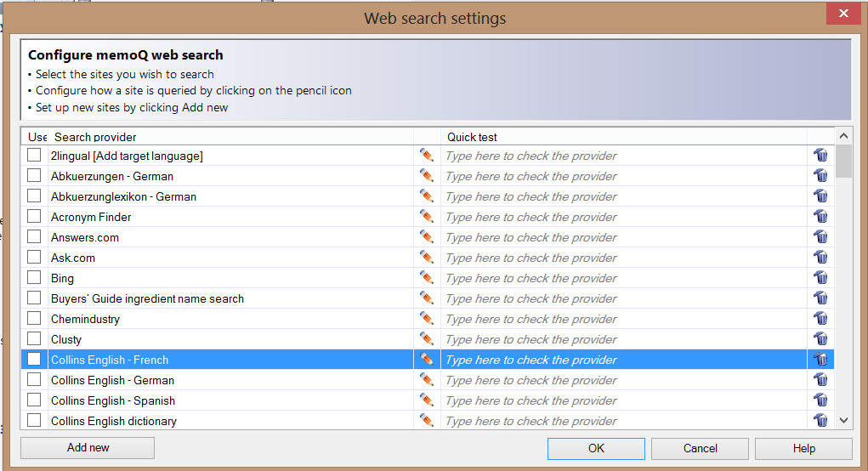
Task: Click the scrollbar up arrow
Action: click(843, 136)
